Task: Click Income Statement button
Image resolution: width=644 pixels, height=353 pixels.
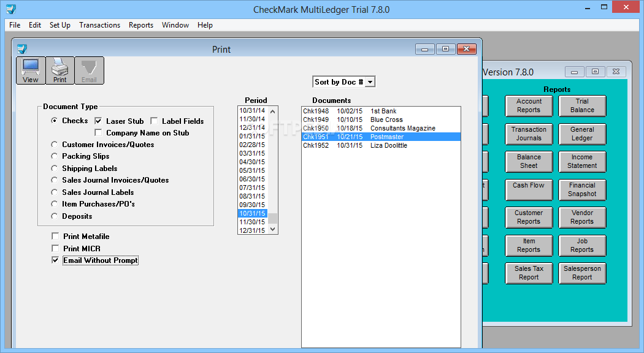Action: point(583,162)
